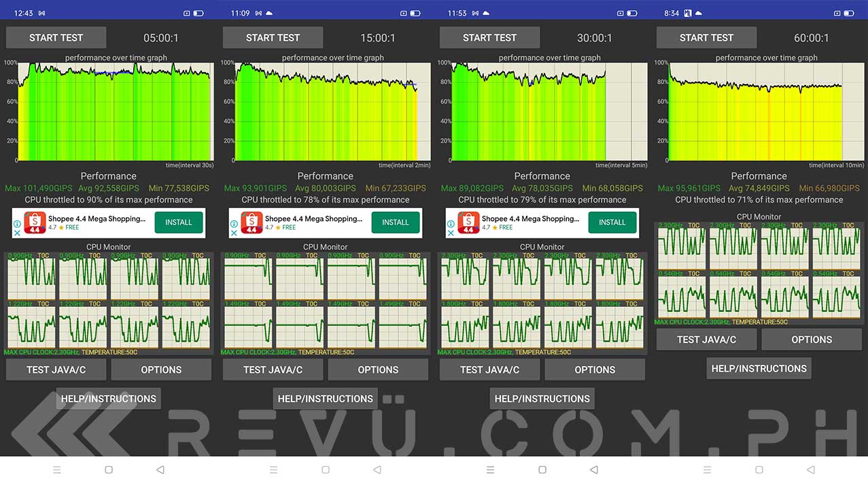Viewport: 868px width, 483px height.
Task: Tap the Shopee app icon in 11:53 screen
Action: tap(468, 223)
